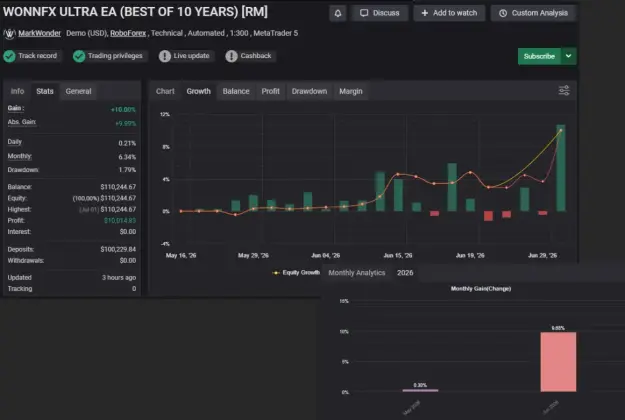The height and width of the screenshot is (420, 625).
Task: Click the Track record verified checkmark icon
Action: point(10,56)
